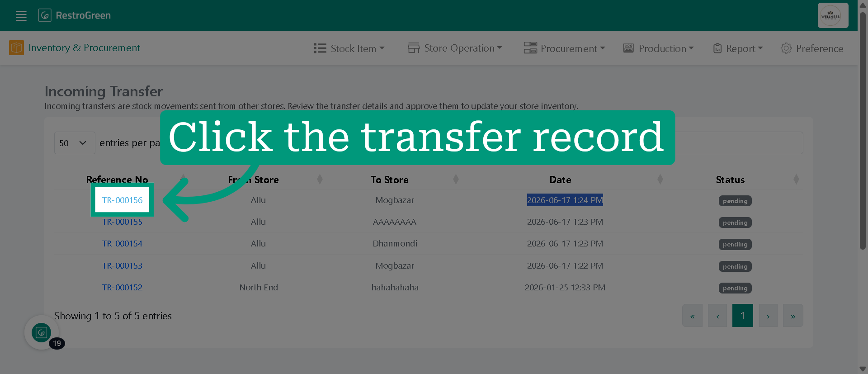Click the Preference gear icon
868x374 pixels.
click(786, 48)
